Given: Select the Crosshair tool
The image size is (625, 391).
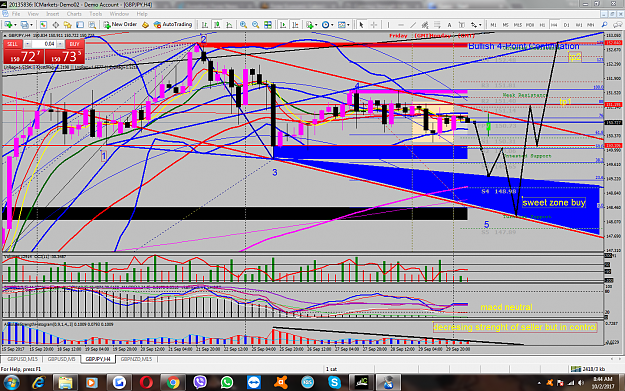Looking at the screenshot, I should pos(374,25).
